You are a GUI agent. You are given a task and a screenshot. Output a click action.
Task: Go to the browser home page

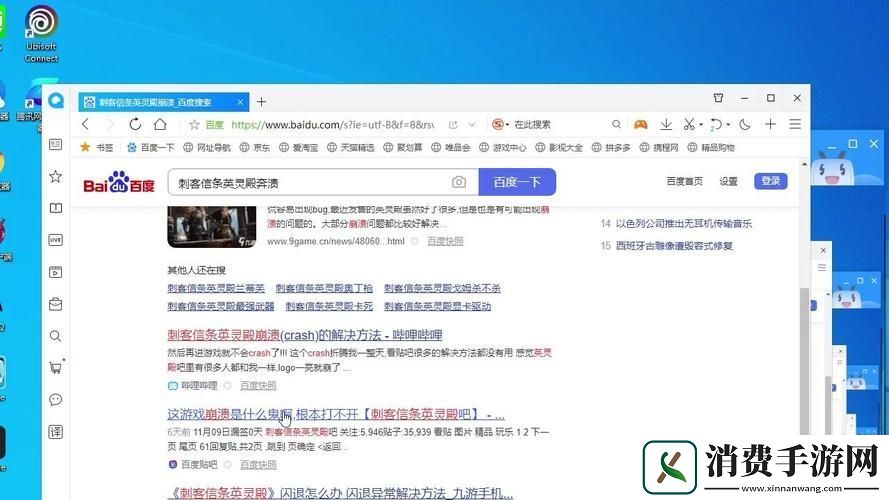(160, 124)
